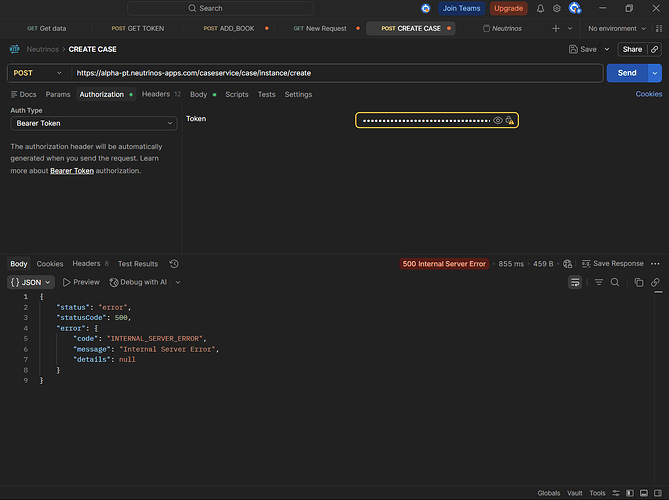Copy the request link icon next to Share
Viewport: 669px width, 500px height.
pos(654,49)
